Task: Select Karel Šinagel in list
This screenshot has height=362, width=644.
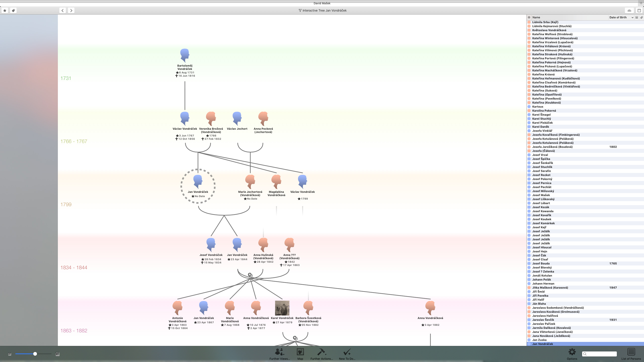Action: (x=585, y=115)
